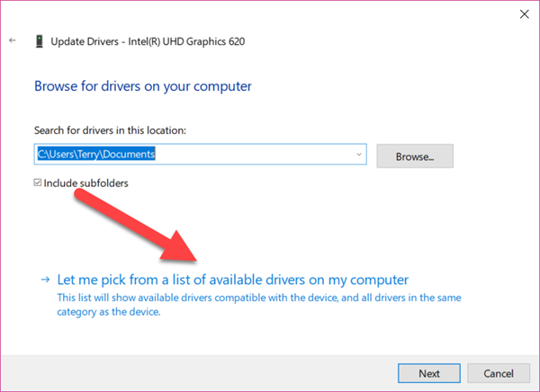Click the 'Update Drivers - Intel(R) UHD Graphics 620' title

[148, 41]
